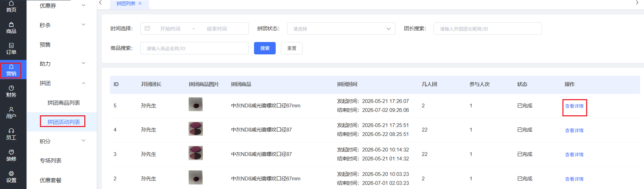Click the 重置 reset button

point(292,48)
